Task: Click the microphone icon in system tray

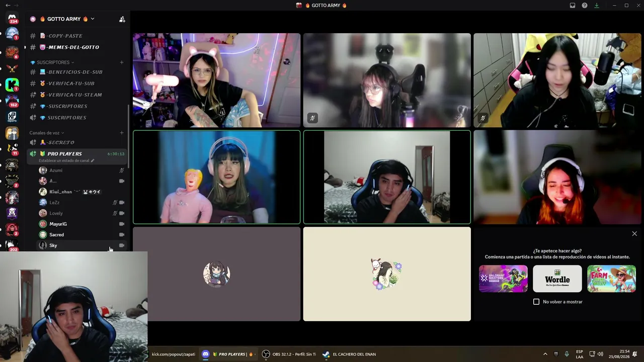Action: [x=567, y=354]
